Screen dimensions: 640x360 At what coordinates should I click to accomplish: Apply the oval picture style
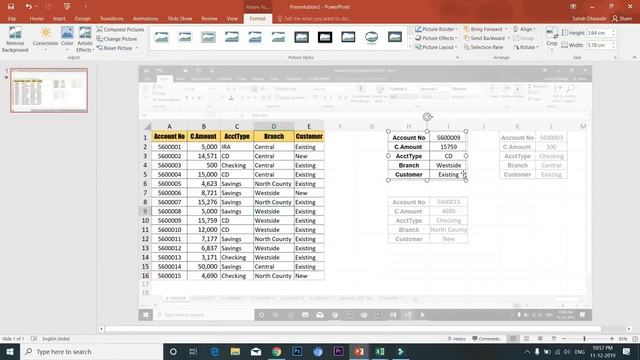pos(371,37)
